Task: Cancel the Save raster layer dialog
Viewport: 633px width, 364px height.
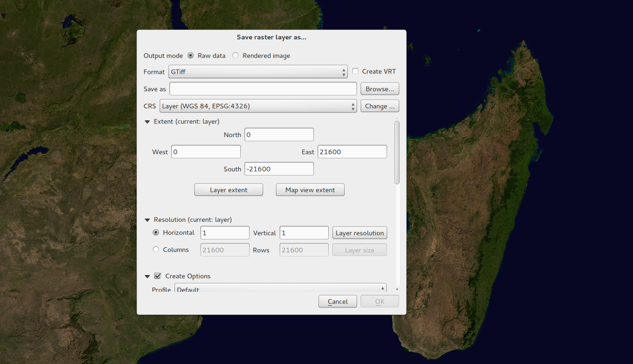Action: (x=338, y=301)
